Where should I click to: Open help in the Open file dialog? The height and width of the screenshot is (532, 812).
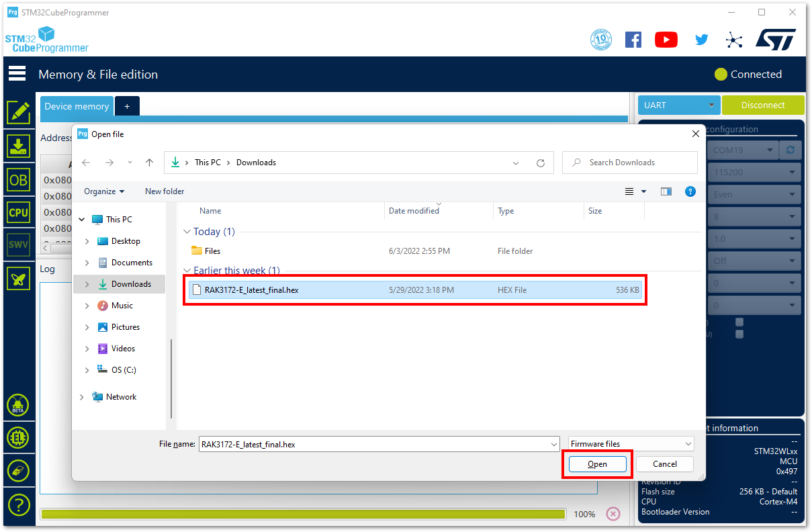coord(690,191)
